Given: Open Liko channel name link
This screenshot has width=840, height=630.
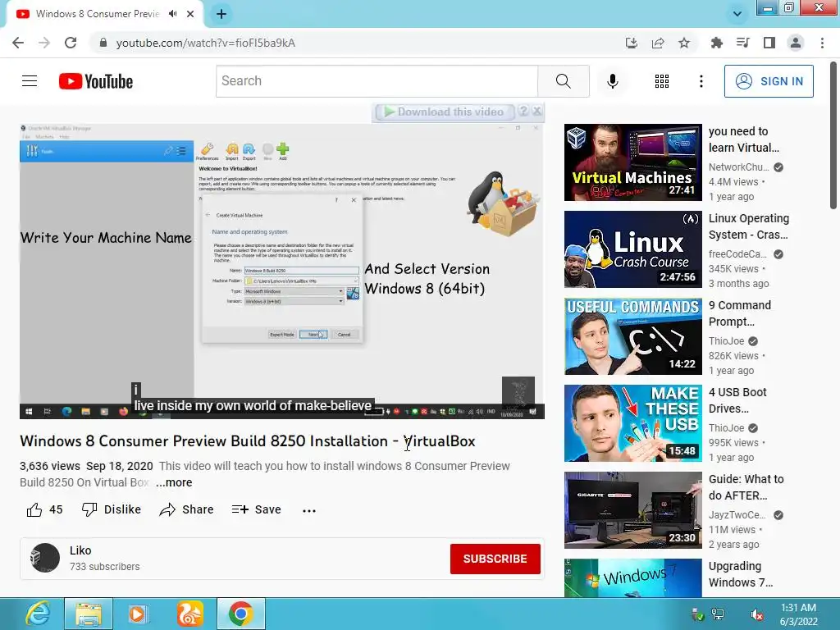Looking at the screenshot, I should tap(80, 550).
